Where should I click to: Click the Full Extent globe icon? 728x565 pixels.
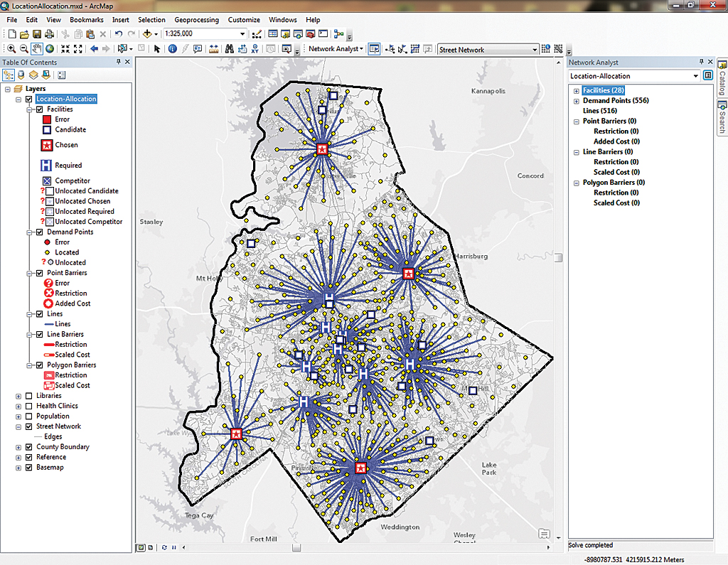pyautogui.click(x=50, y=49)
